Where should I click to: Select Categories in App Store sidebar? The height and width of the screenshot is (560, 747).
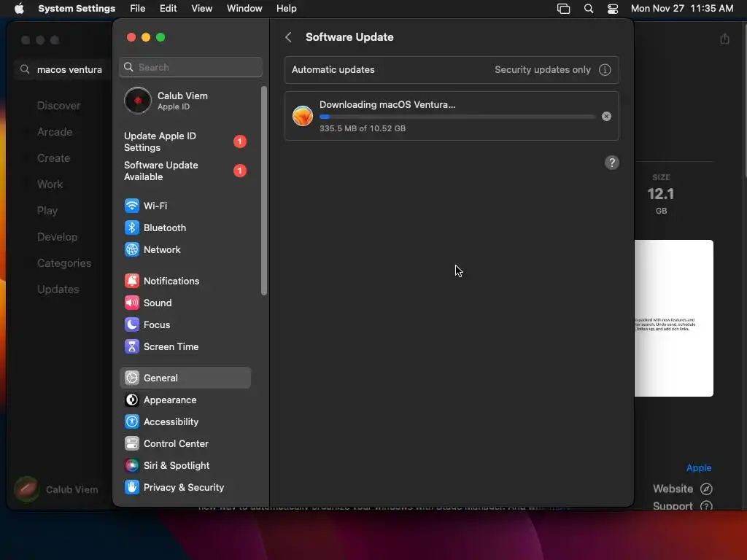64,263
